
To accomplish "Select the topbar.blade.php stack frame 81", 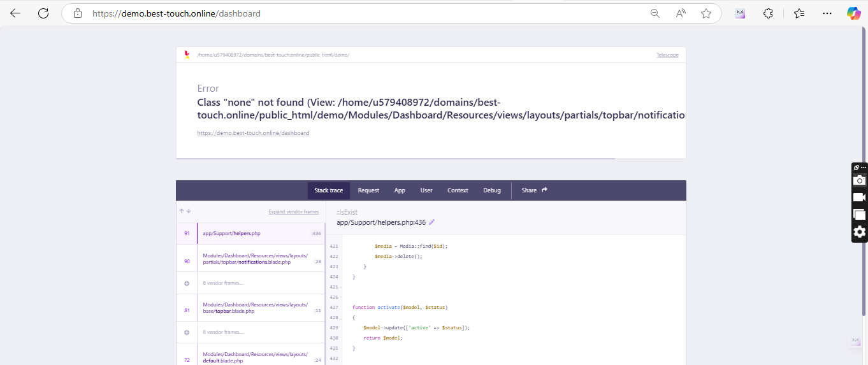I will pos(255,308).
